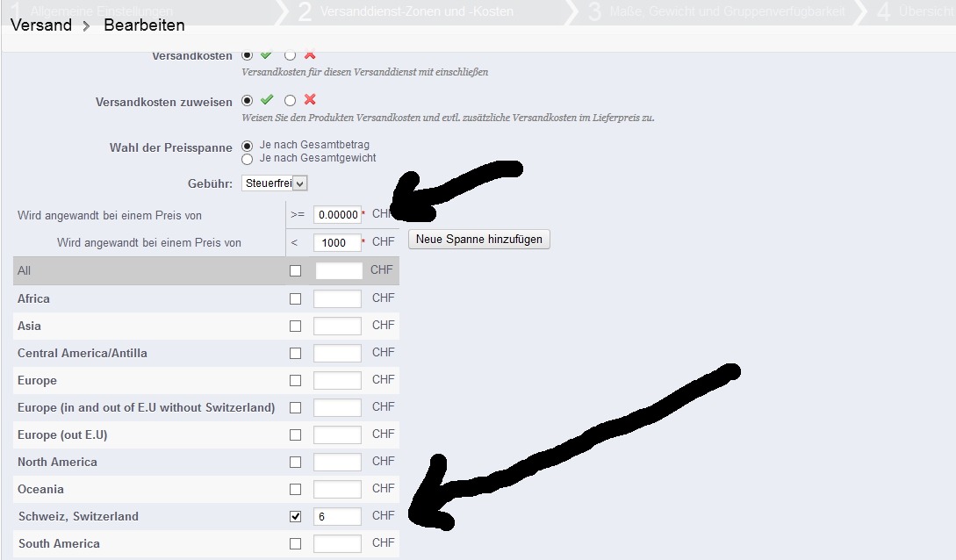This screenshot has height=560, width=956.
Task: Select the disabled radio for Versandkosten zuweisen
Action: pos(290,101)
